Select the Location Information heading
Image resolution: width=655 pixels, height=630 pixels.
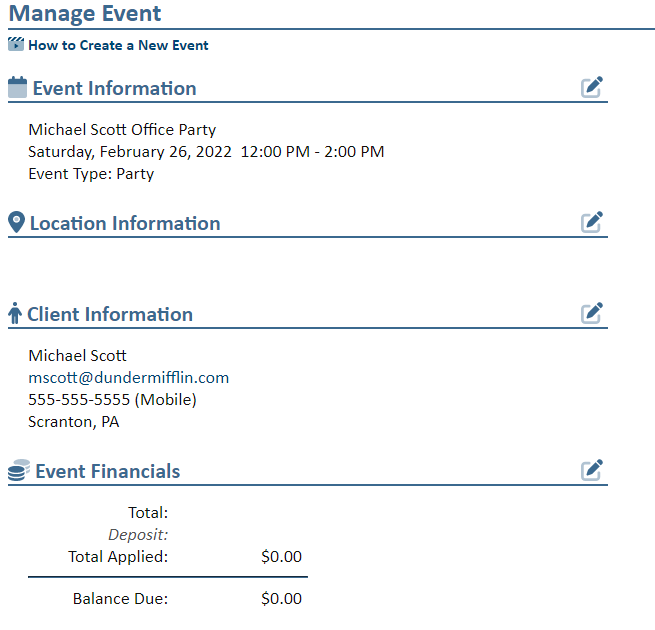pos(125,223)
